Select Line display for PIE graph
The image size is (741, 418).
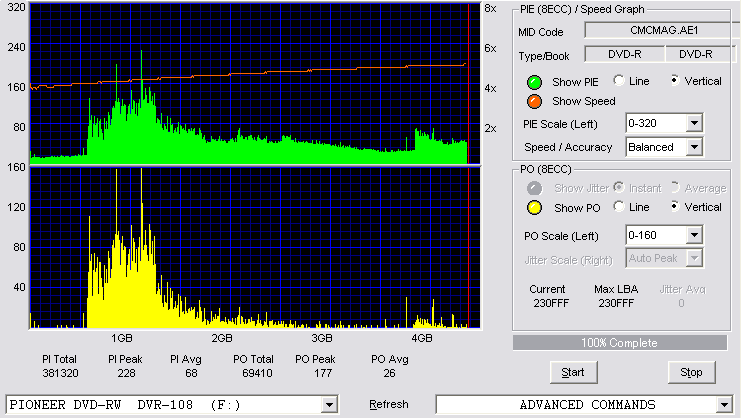[619, 81]
